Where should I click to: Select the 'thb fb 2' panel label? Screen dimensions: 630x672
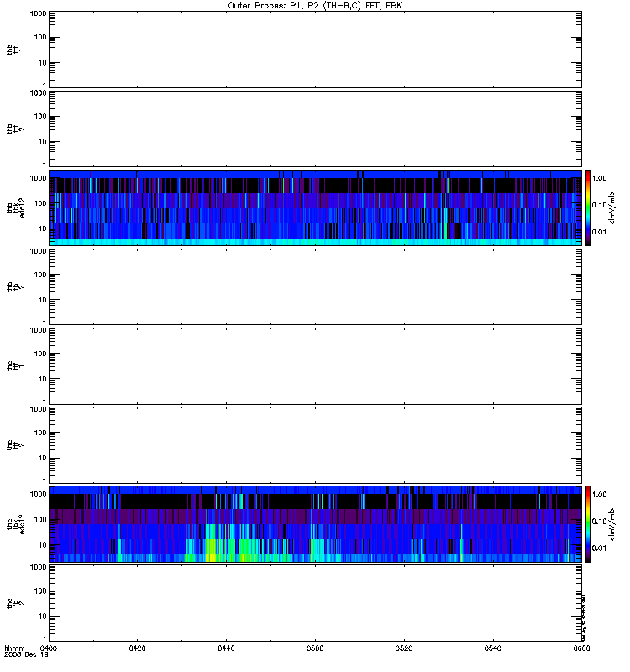15,286
